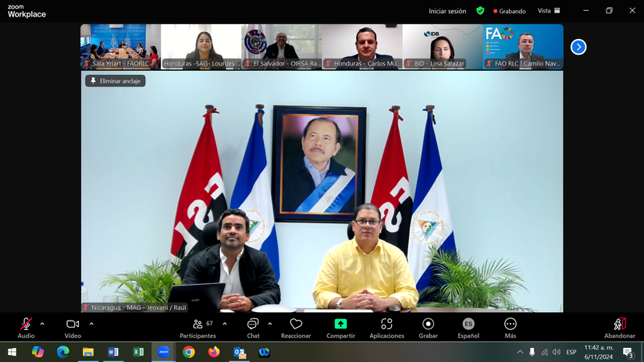644x362 pixels.
Task: Open Reaccionar heart reactions
Action: (x=296, y=328)
